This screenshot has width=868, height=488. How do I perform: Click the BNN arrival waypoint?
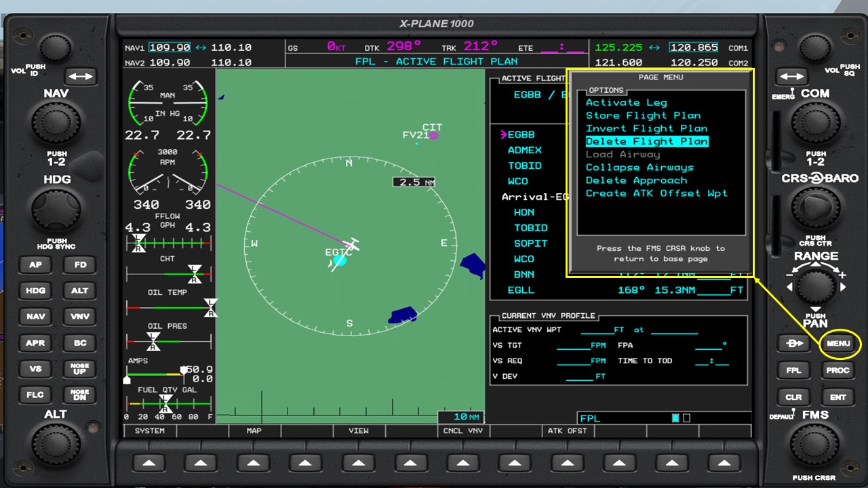pos(524,274)
